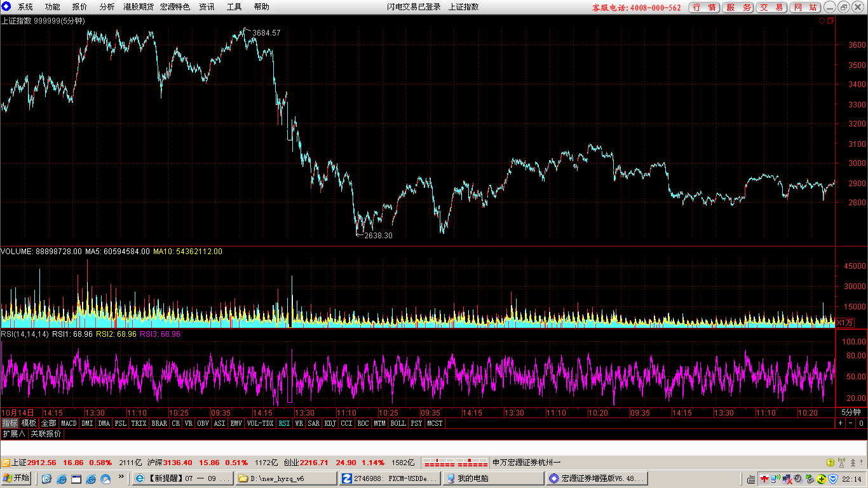Open the 分析 menu
The image size is (868, 488).
(x=107, y=7)
